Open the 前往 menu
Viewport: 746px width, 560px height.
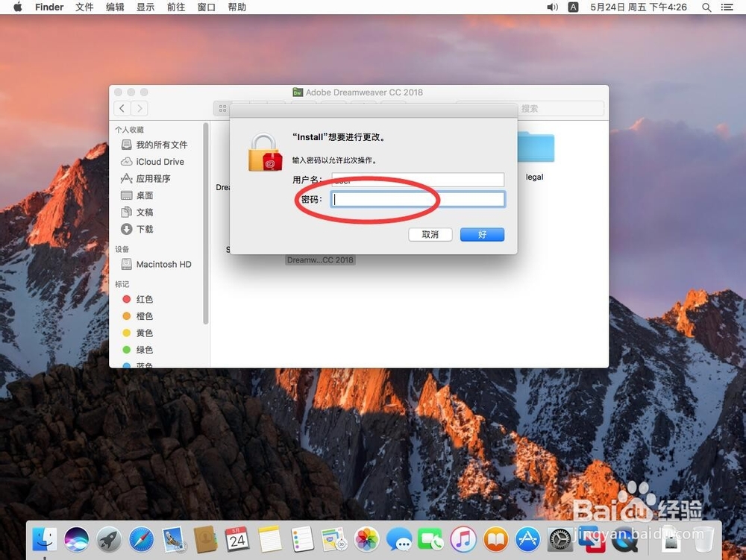[x=175, y=7]
